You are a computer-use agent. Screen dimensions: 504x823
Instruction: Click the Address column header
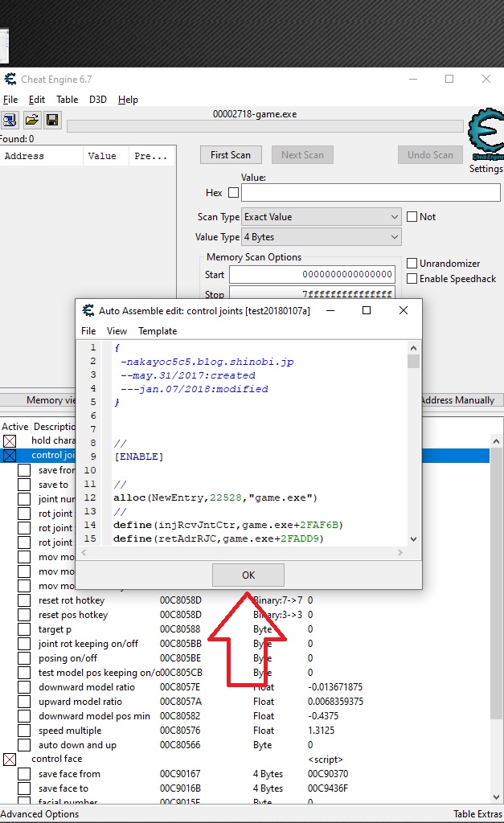click(x=42, y=156)
